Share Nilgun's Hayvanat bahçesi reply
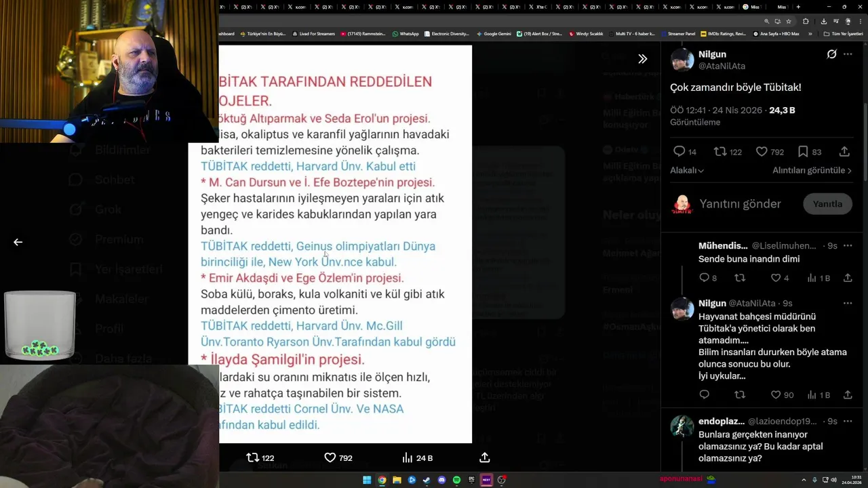 [x=848, y=394]
